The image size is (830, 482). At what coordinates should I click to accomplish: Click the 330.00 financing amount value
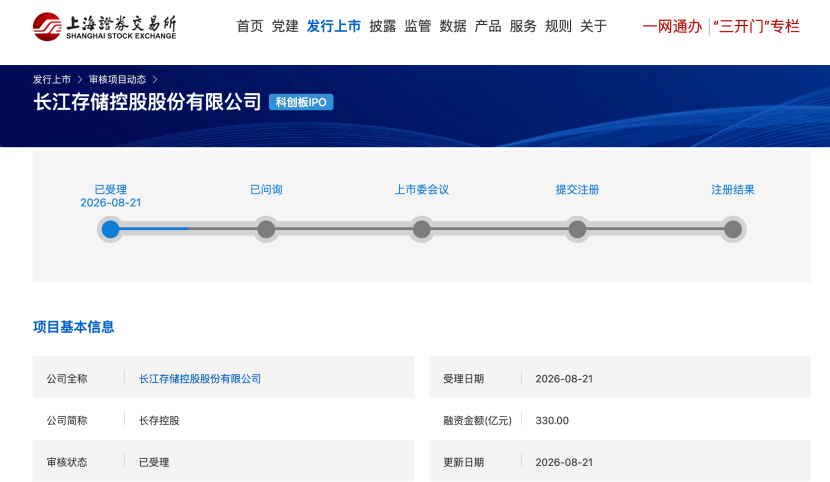click(552, 421)
